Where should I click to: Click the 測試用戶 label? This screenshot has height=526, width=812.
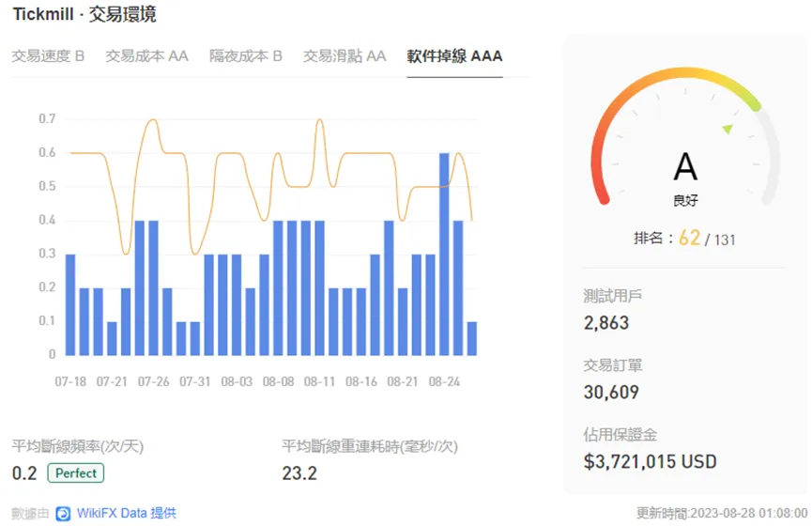click(613, 296)
